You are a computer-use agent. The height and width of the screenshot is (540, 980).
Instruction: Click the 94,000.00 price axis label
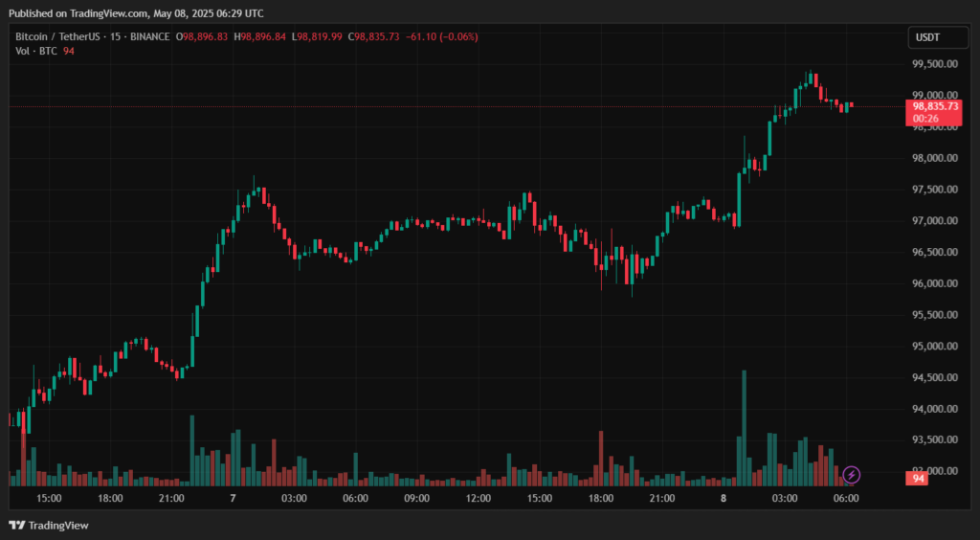pyautogui.click(x=935, y=409)
